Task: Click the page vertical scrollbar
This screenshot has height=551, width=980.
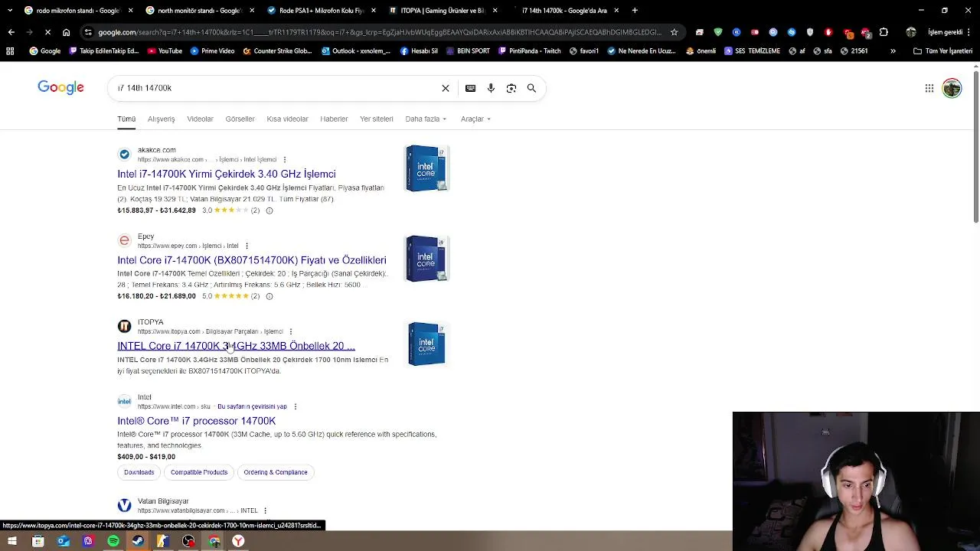Action: tap(975, 145)
